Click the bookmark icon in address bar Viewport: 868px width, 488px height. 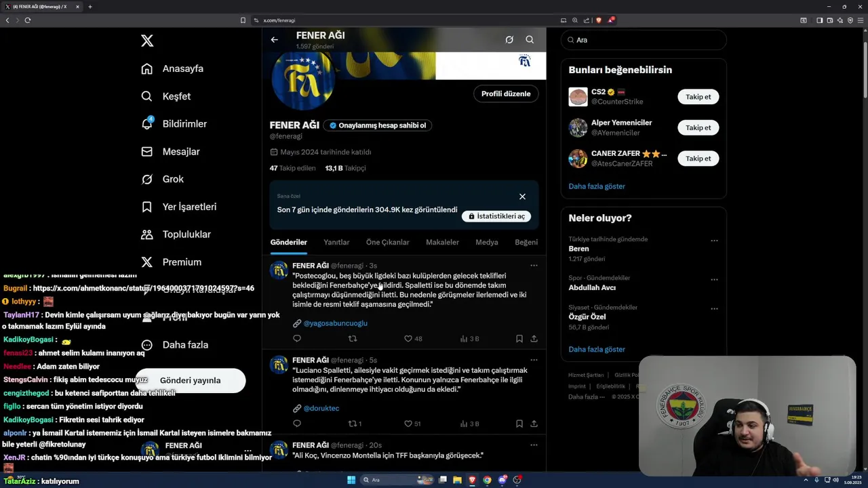[243, 20]
